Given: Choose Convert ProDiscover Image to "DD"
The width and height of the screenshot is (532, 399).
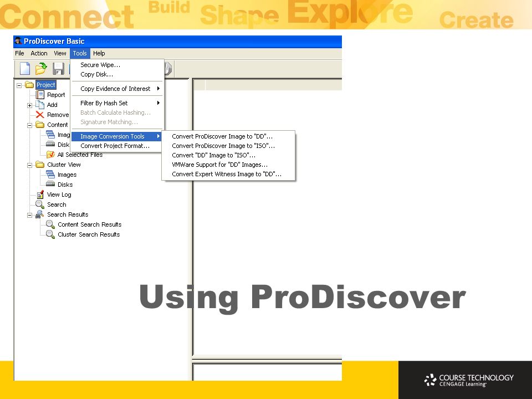Looking at the screenshot, I should point(228,136).
